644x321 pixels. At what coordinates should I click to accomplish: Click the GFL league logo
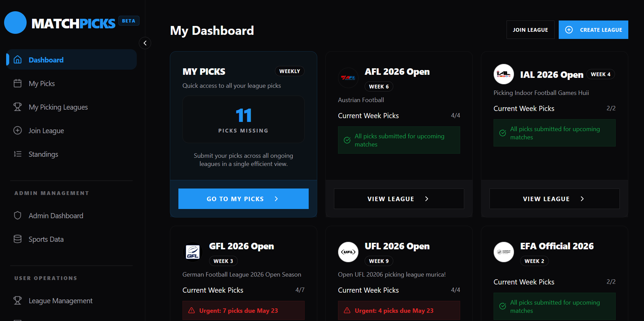(x=193, y=252)
